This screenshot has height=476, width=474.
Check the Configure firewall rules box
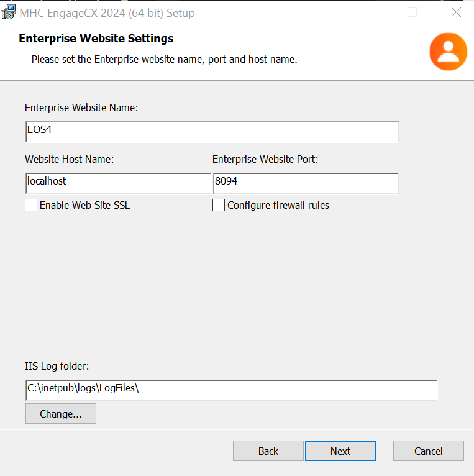[x=219, y=205]
